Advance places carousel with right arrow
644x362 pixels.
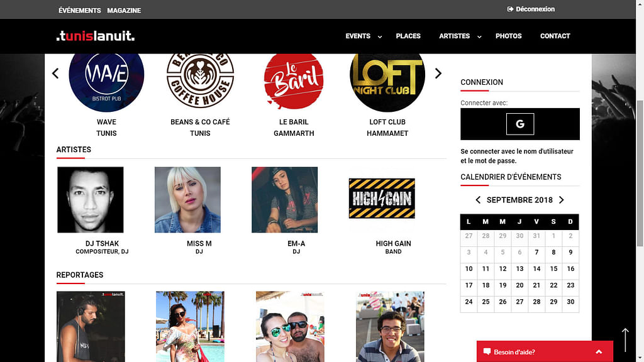438,74
